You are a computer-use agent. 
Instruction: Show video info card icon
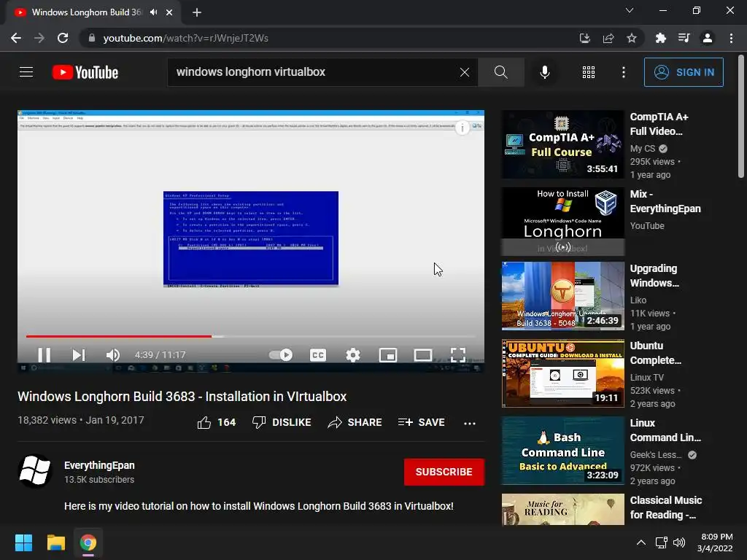462,128
